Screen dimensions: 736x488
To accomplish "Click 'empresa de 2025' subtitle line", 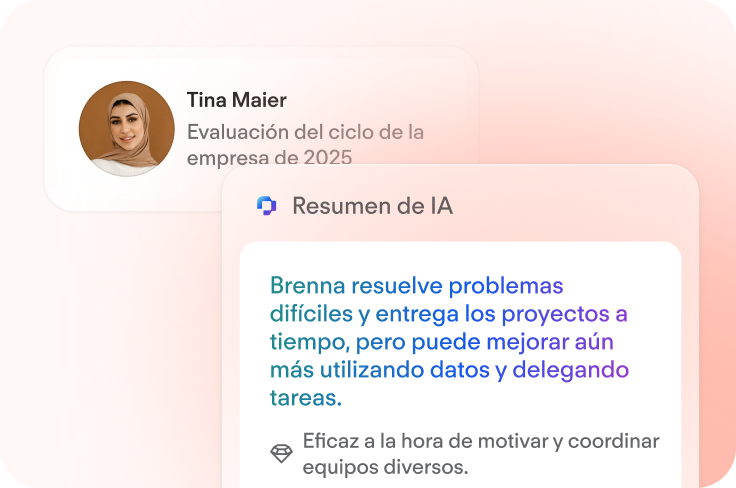I will click(x=269, y=158).
